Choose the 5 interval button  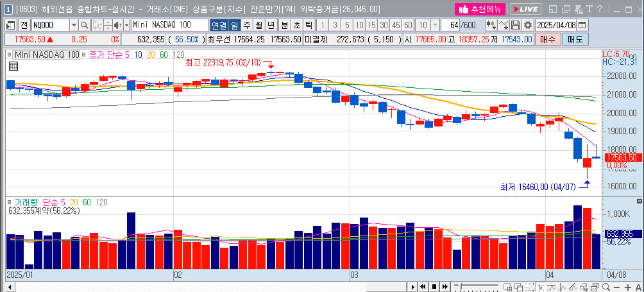click(x=347, y=25)
